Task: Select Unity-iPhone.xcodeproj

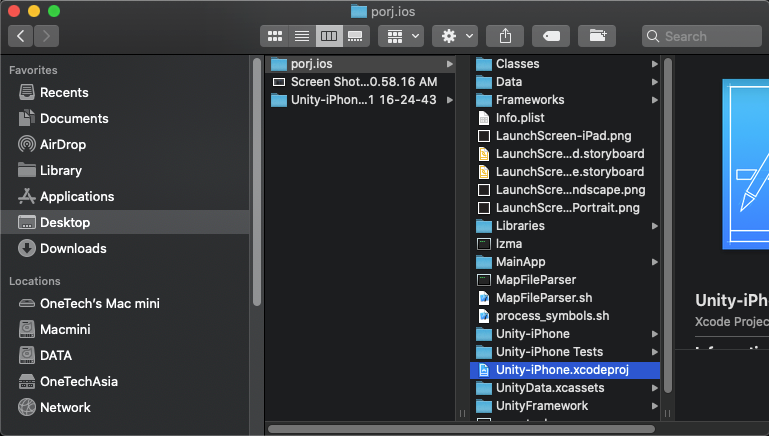Action: [565, 369]
